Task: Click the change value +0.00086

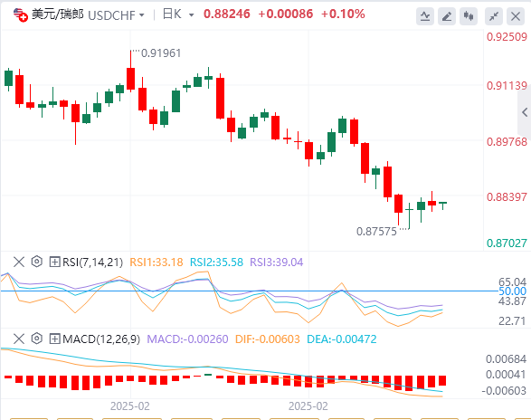Action: tap(286, 14)
